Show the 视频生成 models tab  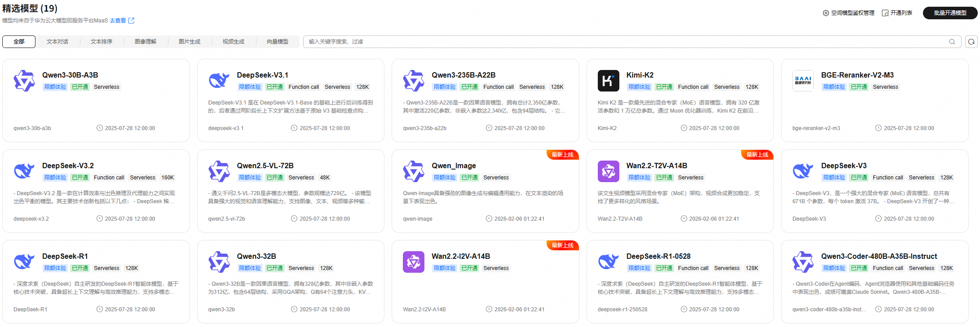pyautogui.click(x=234, y=42)
